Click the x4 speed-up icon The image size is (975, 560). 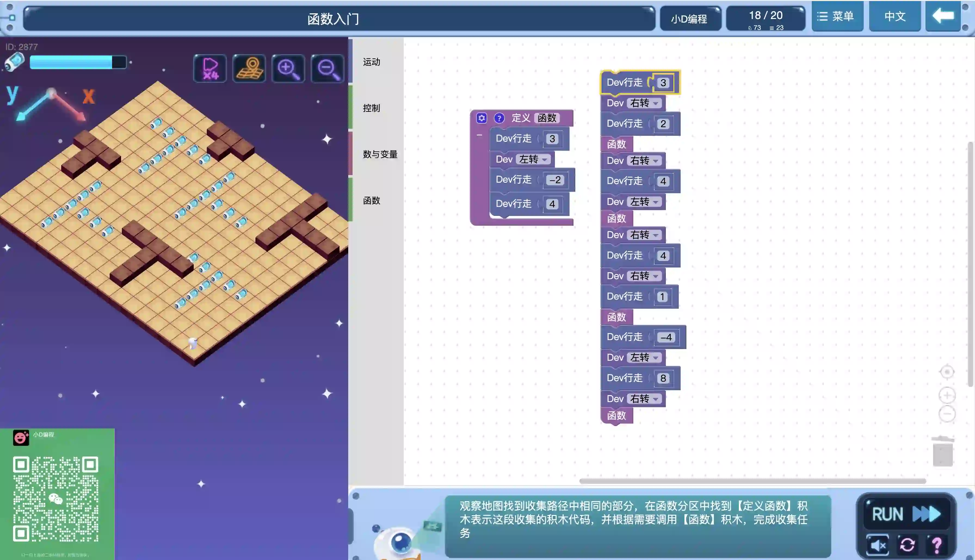pyautogui.click(x=210, y=69)
